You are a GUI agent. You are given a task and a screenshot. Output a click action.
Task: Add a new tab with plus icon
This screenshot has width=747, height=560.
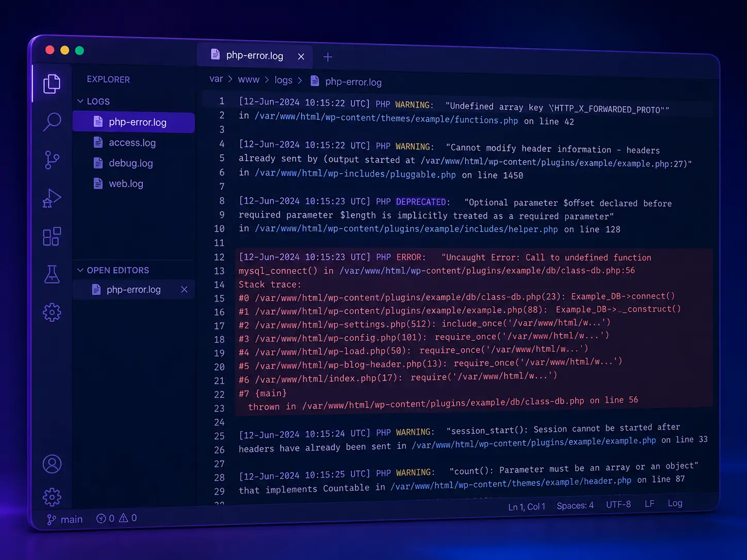[x=328, y=57]
